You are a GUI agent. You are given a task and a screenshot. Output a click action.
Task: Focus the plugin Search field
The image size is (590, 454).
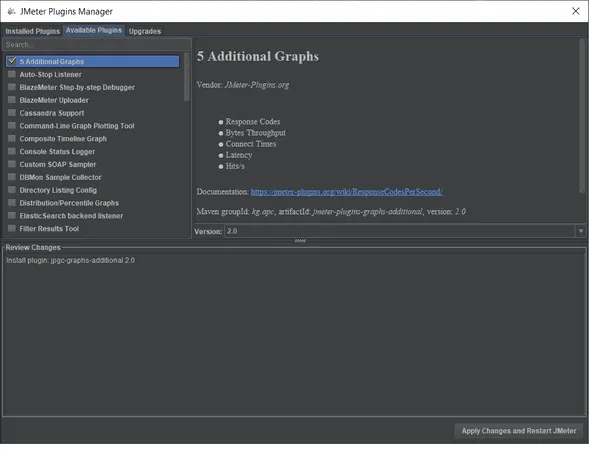(x=97, y=44)
